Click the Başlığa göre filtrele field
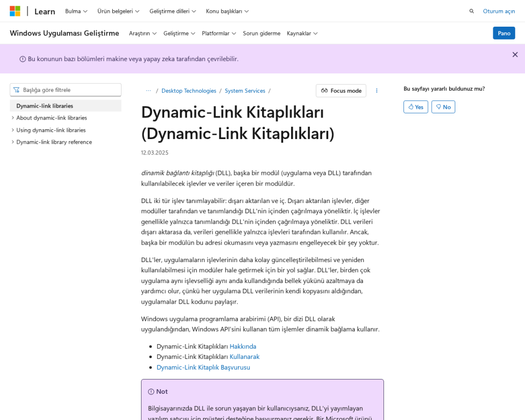 66,90
